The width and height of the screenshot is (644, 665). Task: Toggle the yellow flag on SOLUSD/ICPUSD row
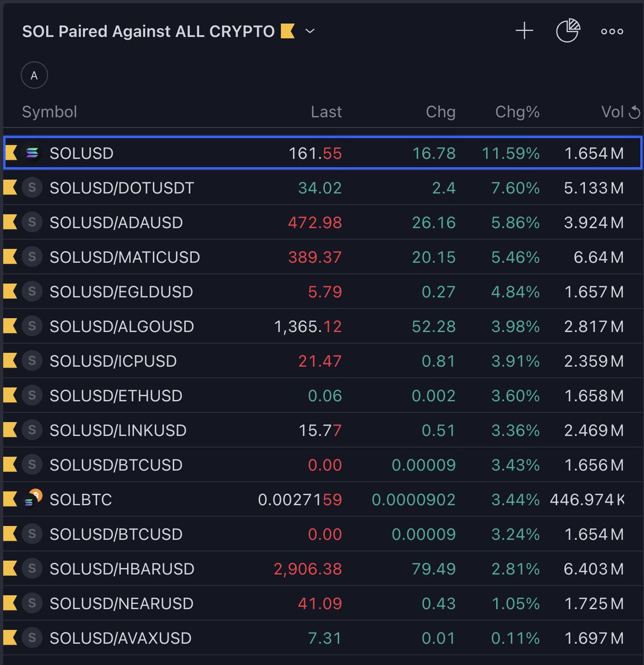10,361
